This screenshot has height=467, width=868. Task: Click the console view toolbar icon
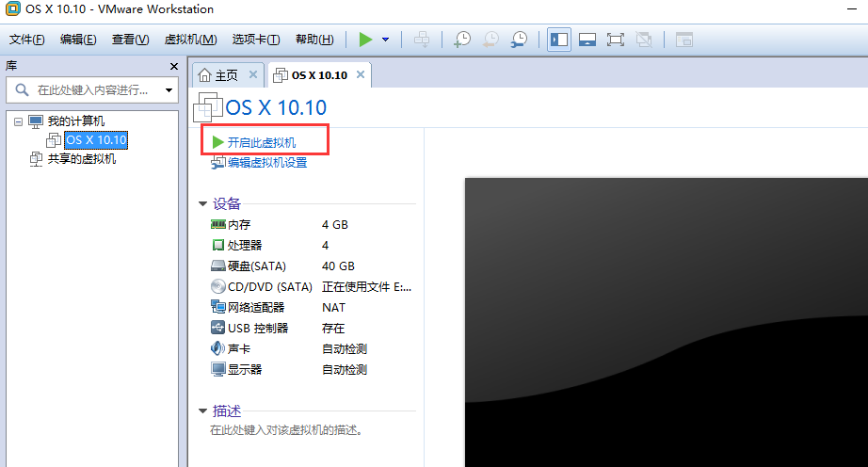[684, 40]
